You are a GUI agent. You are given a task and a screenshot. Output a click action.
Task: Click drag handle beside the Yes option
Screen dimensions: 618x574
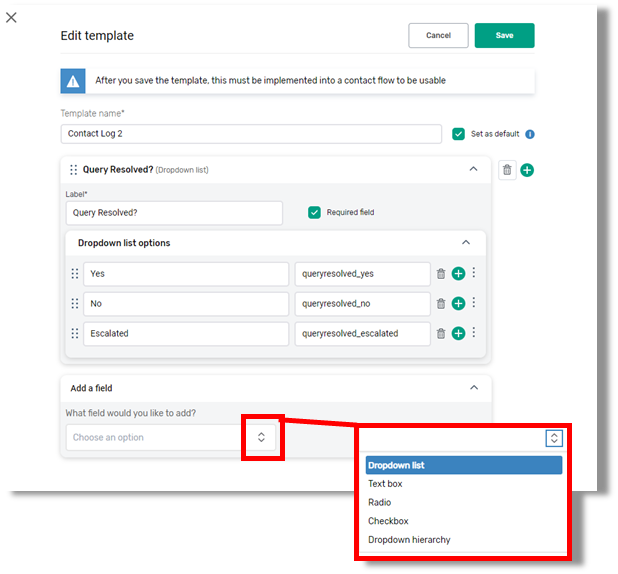tap(74, 273)
